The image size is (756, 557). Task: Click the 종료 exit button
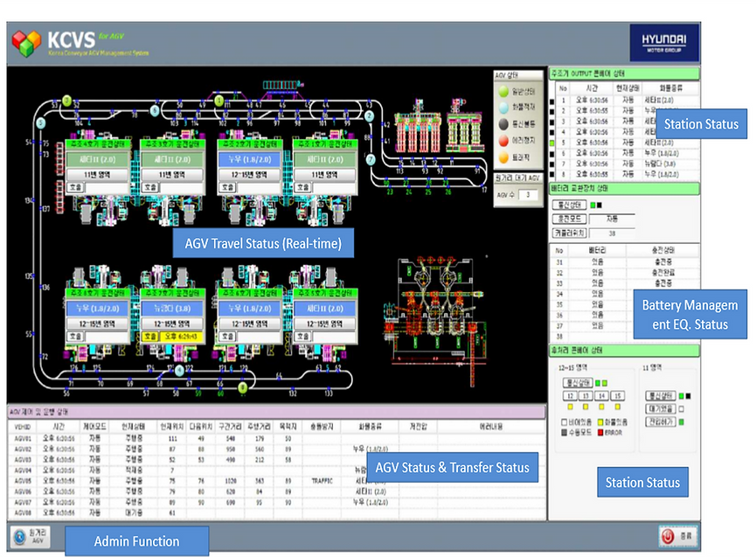pos(678,536)
